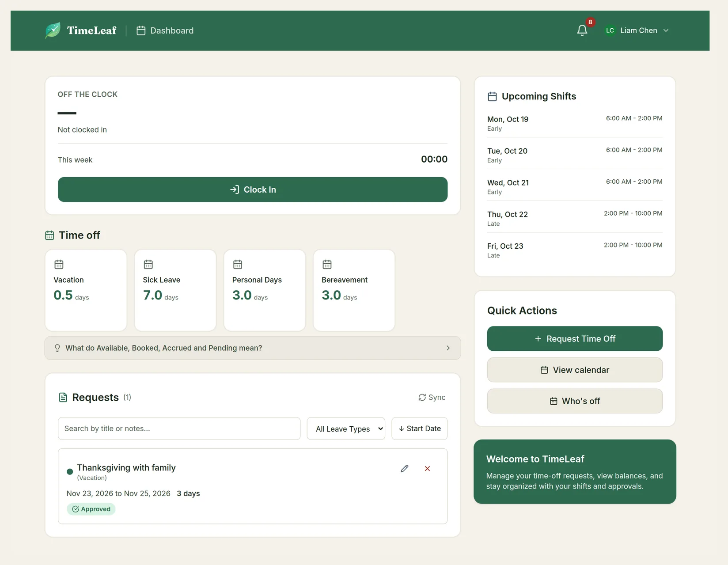Click the Requests document icon
The image size is (728, 565).
(x=63, y=398)
